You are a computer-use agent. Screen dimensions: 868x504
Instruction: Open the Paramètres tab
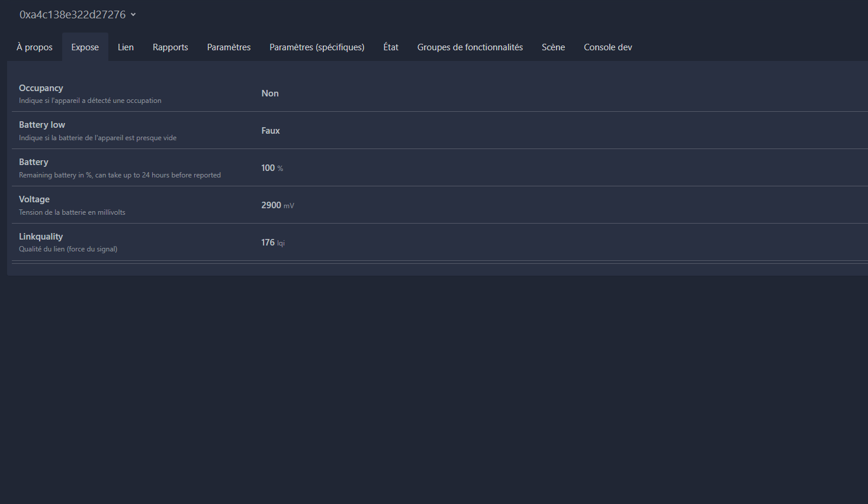tap(229, 47)
